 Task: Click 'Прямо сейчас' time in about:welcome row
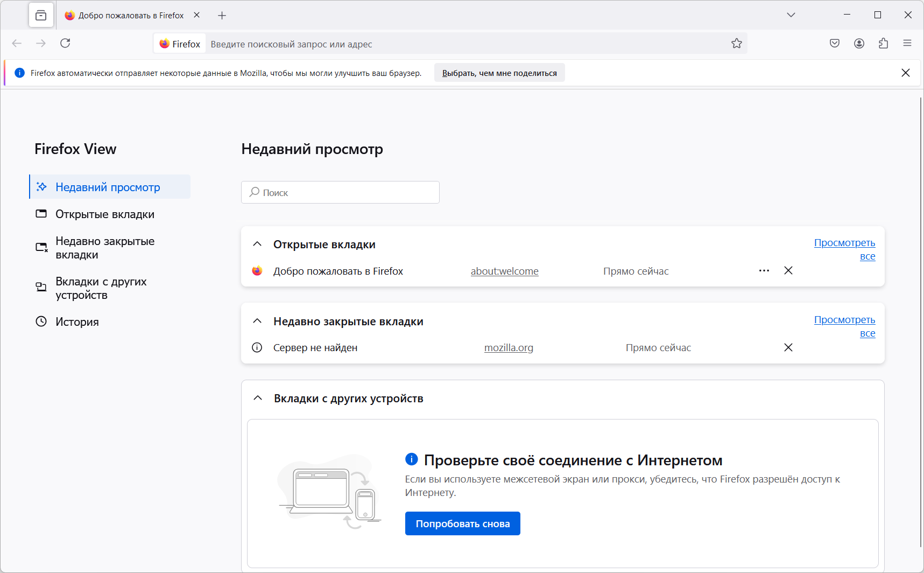click(x=636, y=271)
